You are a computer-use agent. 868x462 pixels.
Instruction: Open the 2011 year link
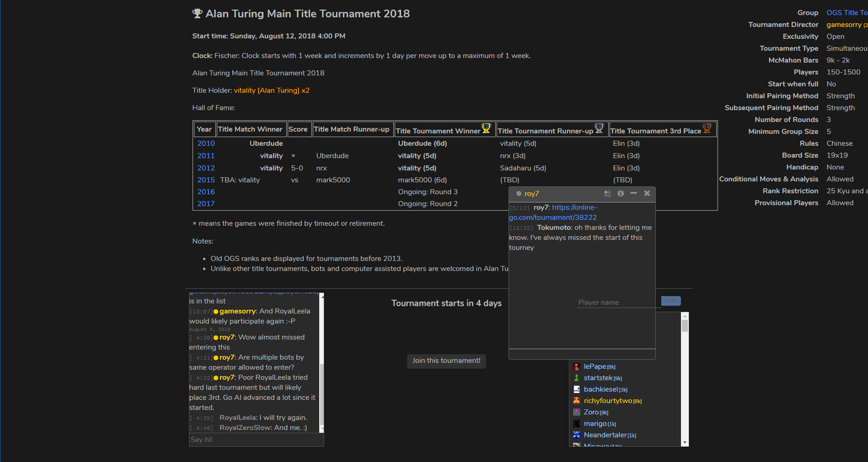tap(206, 156)
